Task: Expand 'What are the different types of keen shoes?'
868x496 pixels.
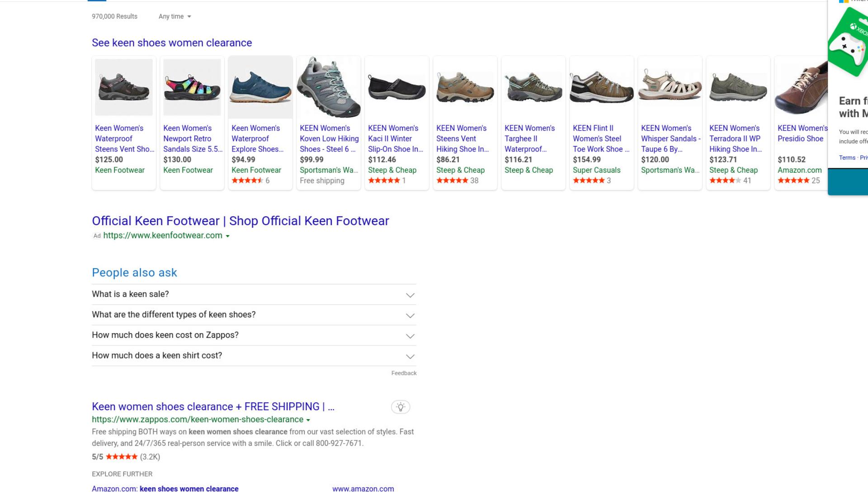Action: point(254,315)
